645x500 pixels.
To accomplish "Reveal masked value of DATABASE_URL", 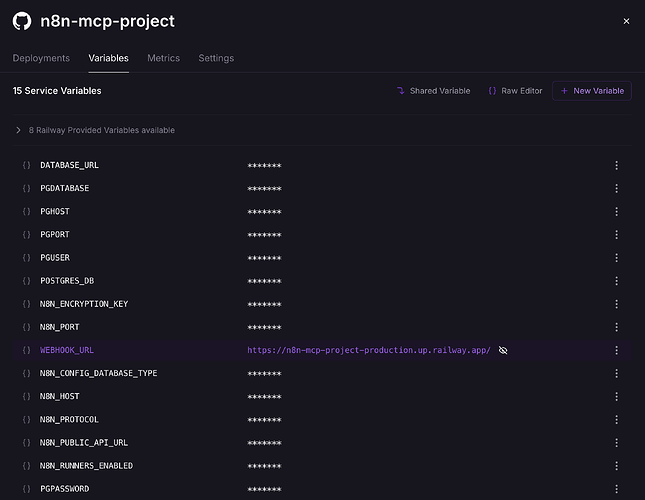I will point(264,166).
